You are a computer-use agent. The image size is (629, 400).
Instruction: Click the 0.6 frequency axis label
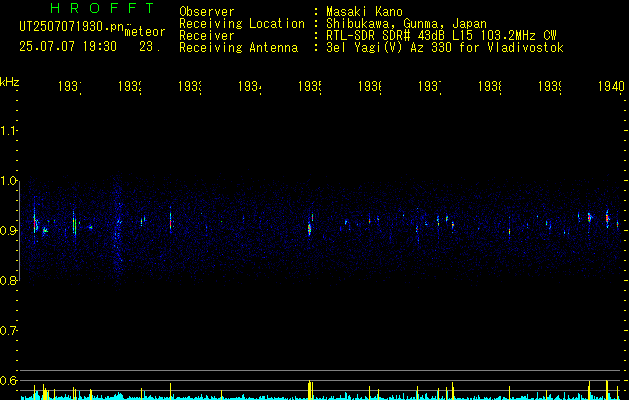tap(9, 380)
